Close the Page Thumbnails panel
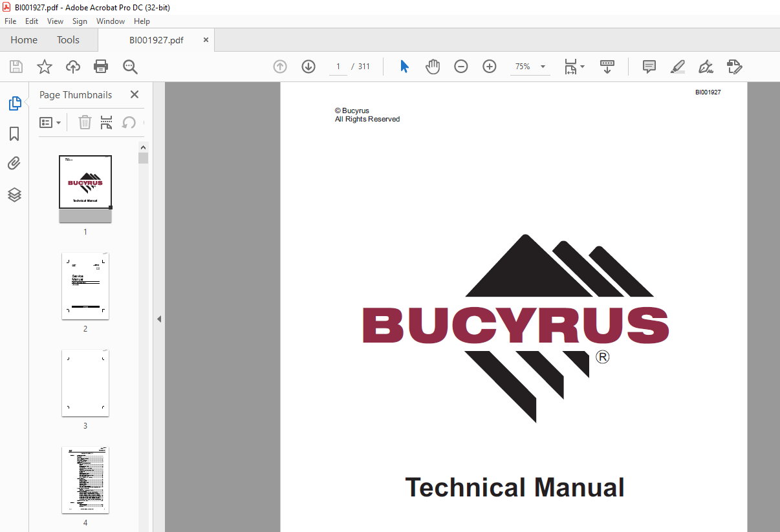Image resolution: width=780 pixels, height=532 pixels. [x=135, y=94]
